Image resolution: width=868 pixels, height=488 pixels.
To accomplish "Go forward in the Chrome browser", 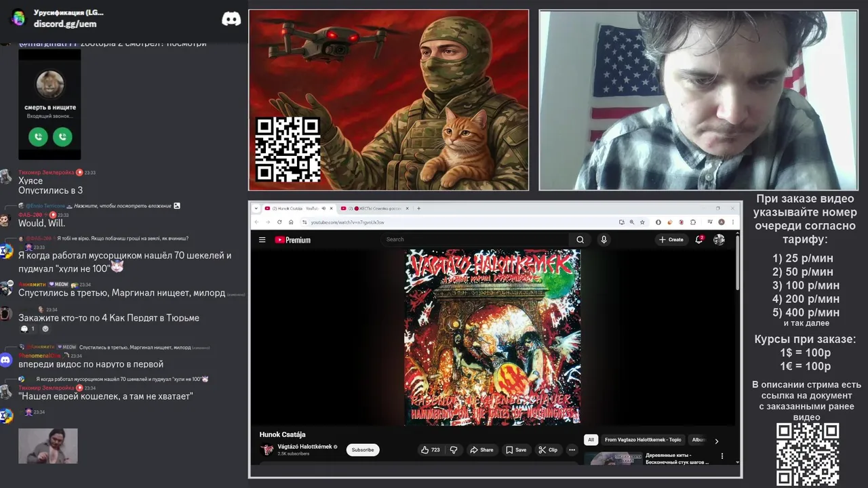I will click(x=268, y=222).
